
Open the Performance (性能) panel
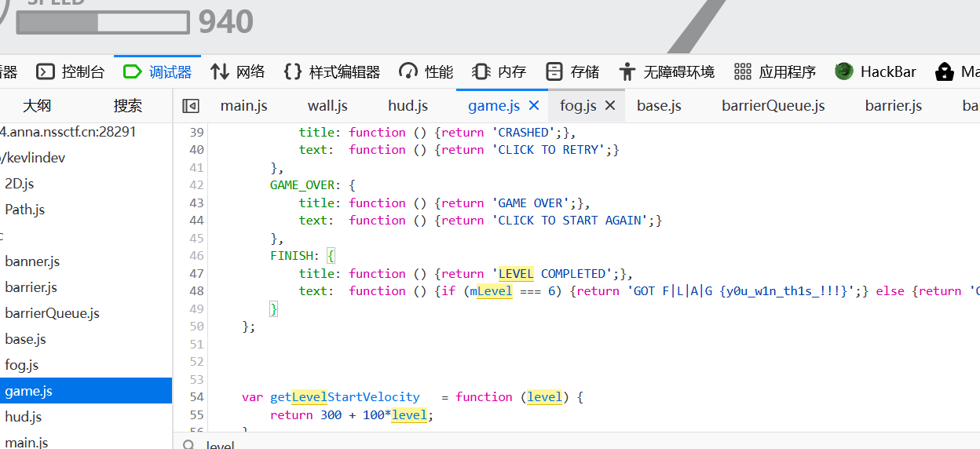[x=426, y=72]
